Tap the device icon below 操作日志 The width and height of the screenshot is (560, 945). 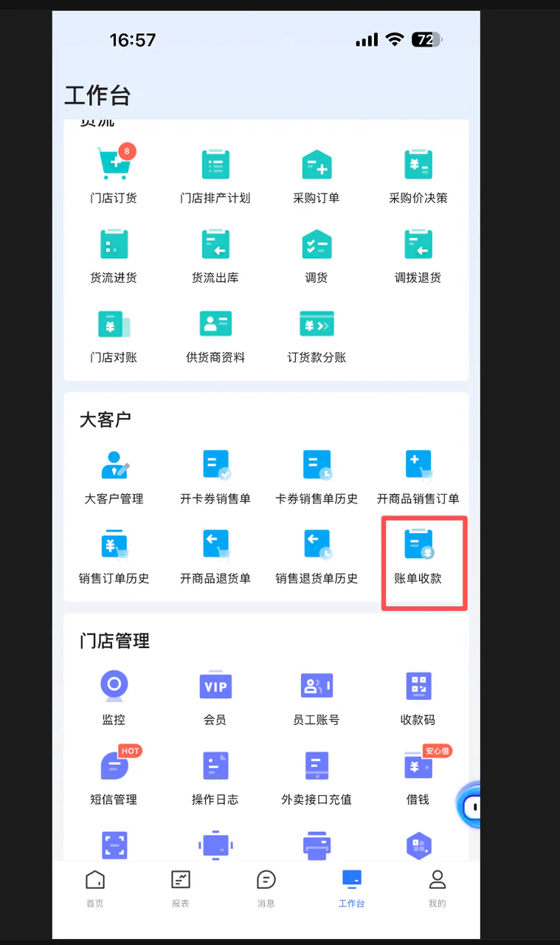(215, 845)
